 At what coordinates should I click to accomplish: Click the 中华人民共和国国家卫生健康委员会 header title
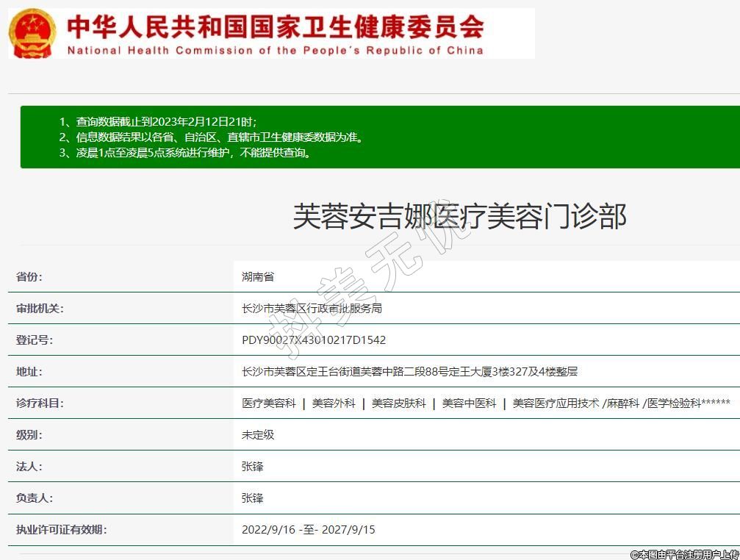click(x=276, y=27)
